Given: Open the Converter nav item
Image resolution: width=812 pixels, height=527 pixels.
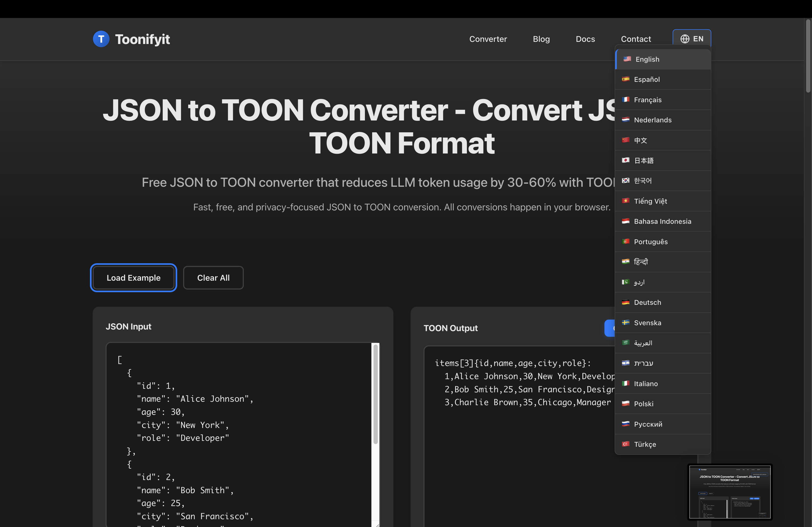Looking at the screenshot, I should (488, 39).
